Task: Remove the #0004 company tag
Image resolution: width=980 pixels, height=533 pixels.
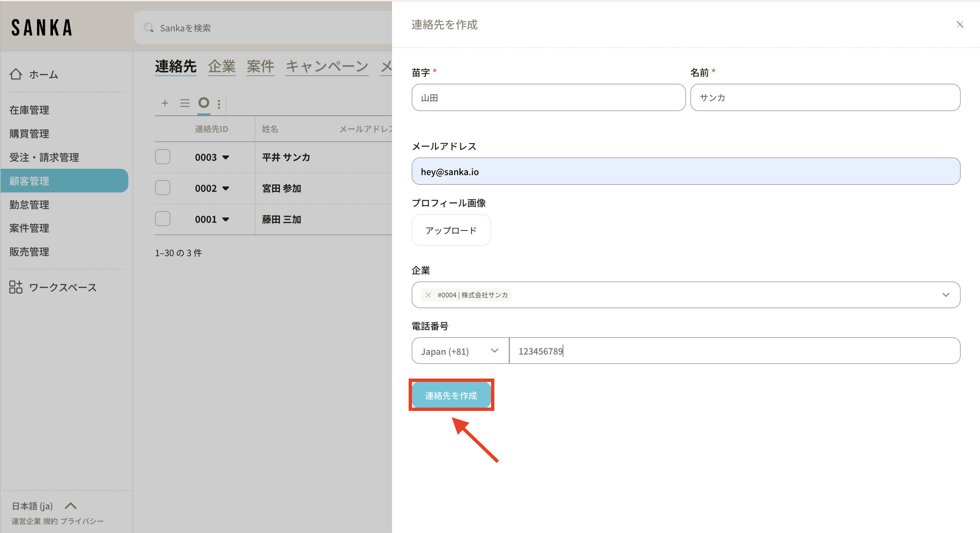Action: tap(428, 295)
